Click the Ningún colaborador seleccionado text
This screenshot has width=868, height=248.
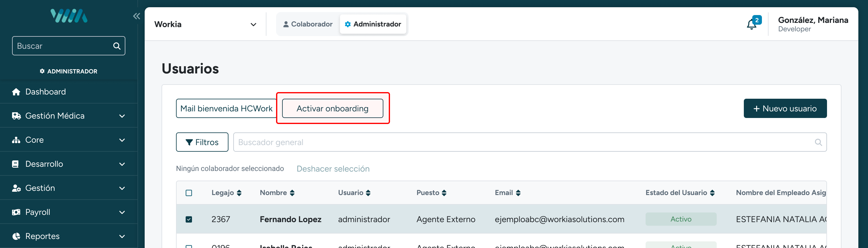click(x=230, y=169)
